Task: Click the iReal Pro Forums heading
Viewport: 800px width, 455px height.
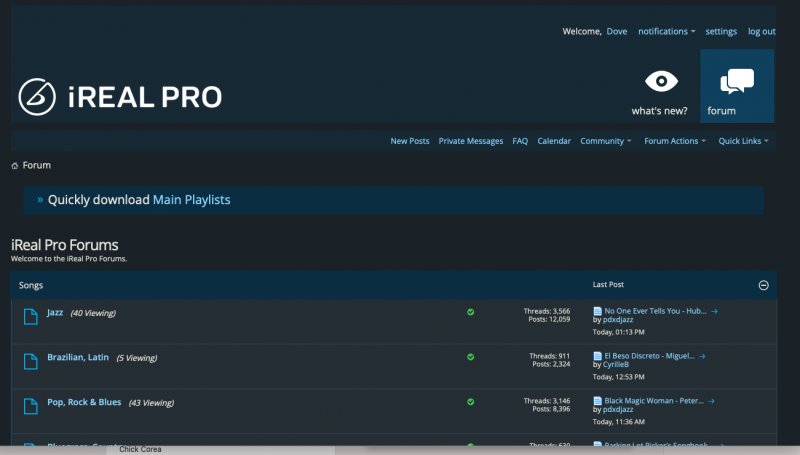Action: point(65,245)
